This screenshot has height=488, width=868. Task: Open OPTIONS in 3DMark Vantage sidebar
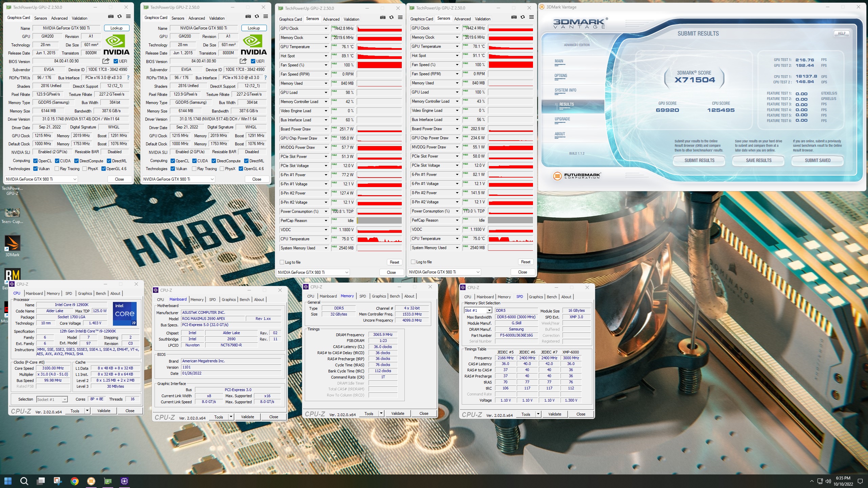[x=561, y=76]
